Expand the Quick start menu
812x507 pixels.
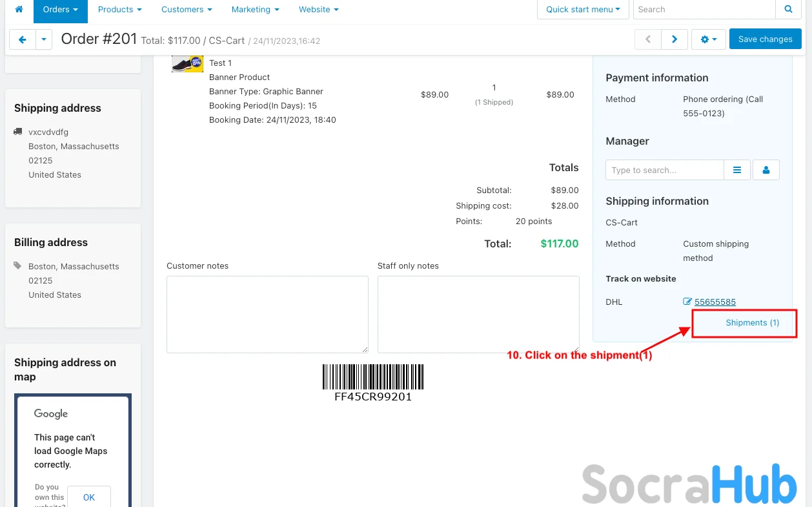click(x=583, y=10)
